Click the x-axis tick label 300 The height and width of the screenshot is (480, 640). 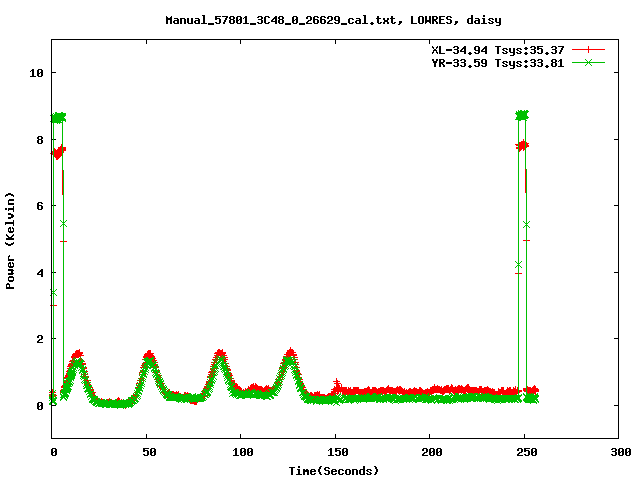[x=620, y=452]
